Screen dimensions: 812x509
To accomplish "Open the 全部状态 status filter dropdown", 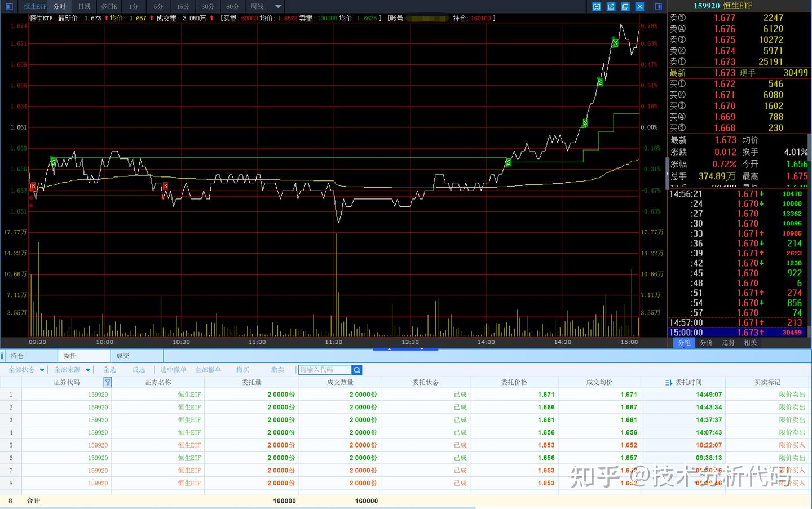I will 27,370.
